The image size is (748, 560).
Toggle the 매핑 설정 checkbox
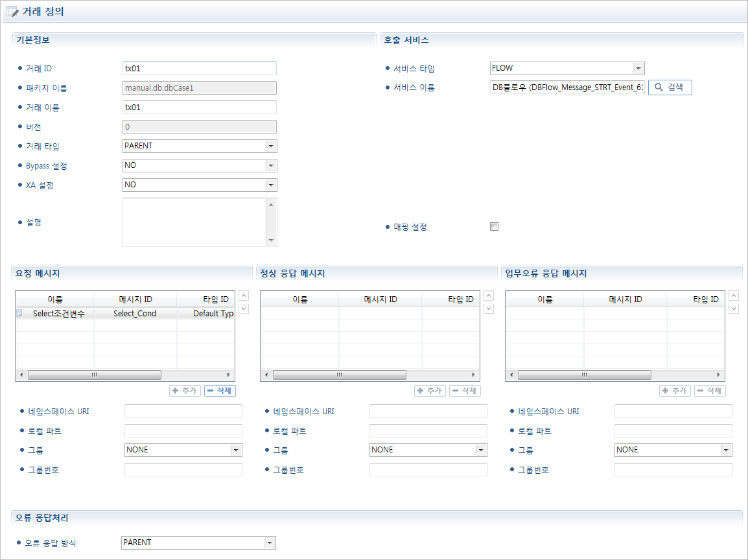pos(495,227)
